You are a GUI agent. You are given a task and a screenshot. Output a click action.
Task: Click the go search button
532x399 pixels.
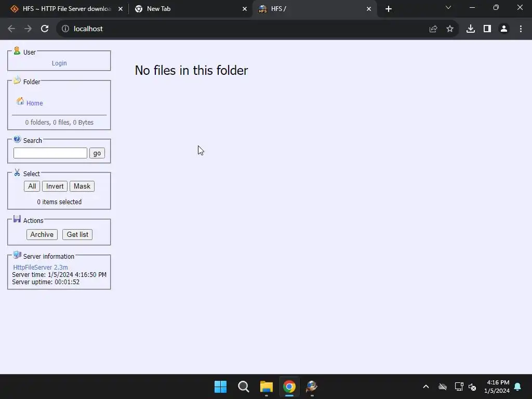click(x=97, y=153)
